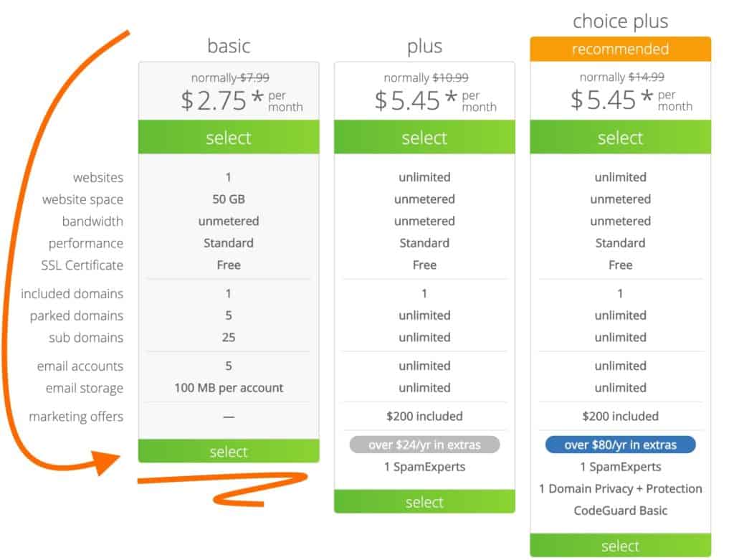
Task: Click 1 SpamExperts under plus plan
Action: click(424, 466)
